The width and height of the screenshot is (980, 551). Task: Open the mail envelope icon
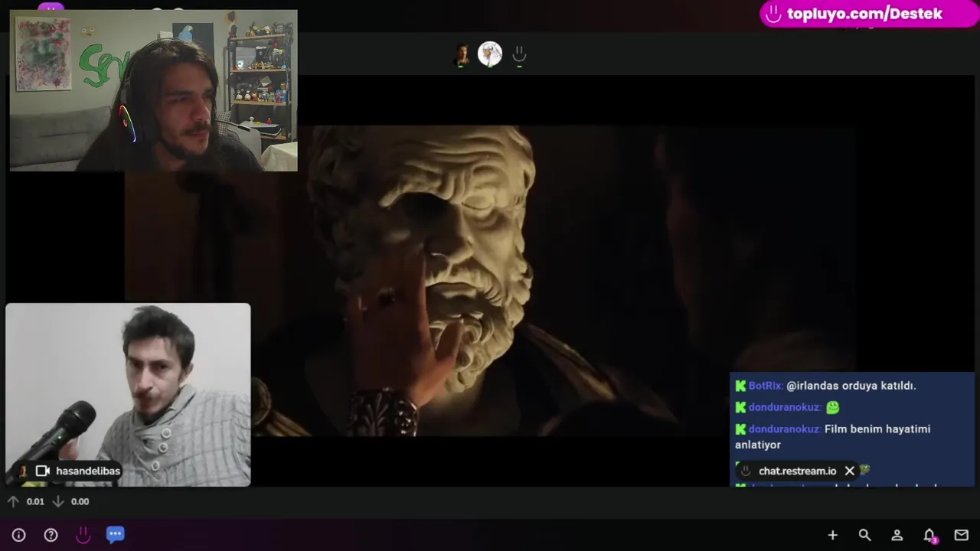[x=962, y=535]
